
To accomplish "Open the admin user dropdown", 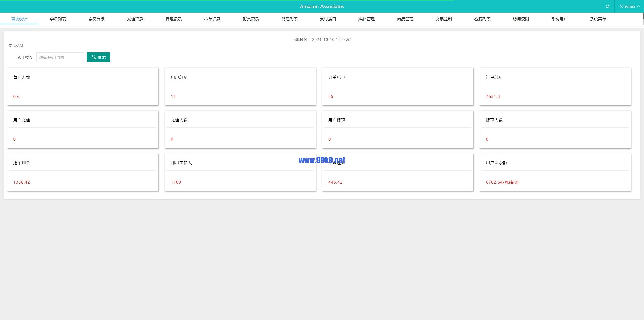I will click(x=630, y=6).
